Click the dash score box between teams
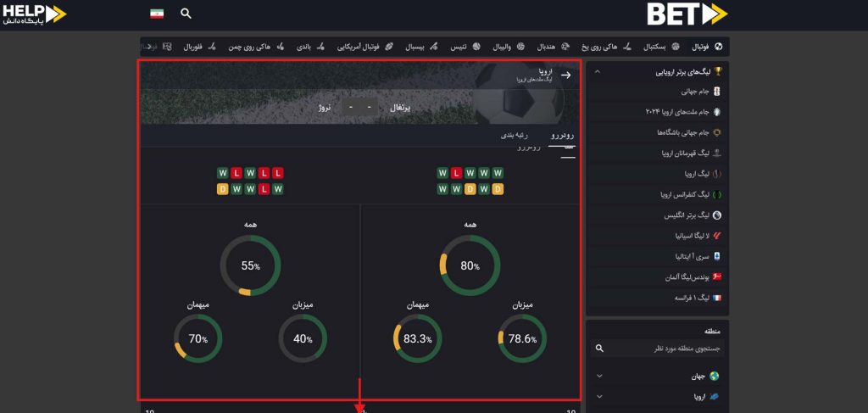Screen dimensions: 868x413 pos(359,107)
